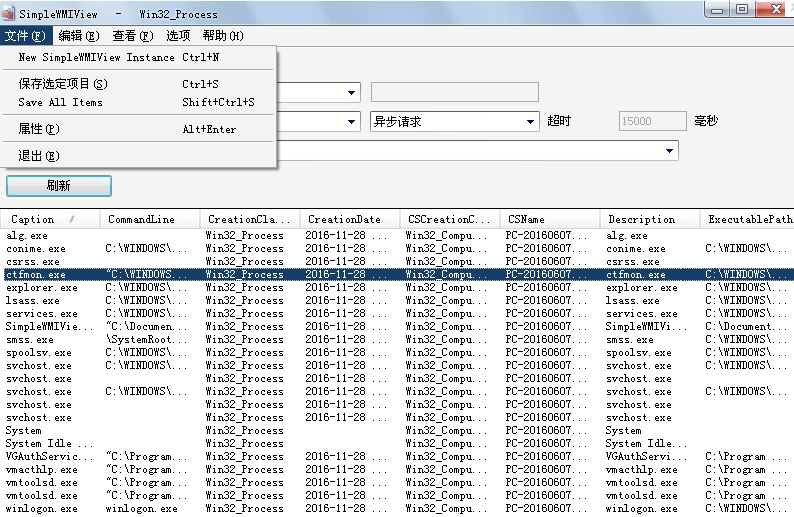
Task: Select the System row caption
Action: (23, 430)
